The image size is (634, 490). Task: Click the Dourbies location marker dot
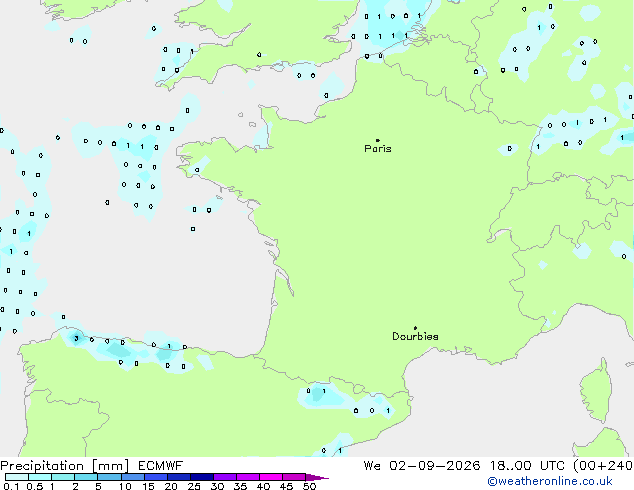click(415, 328)
